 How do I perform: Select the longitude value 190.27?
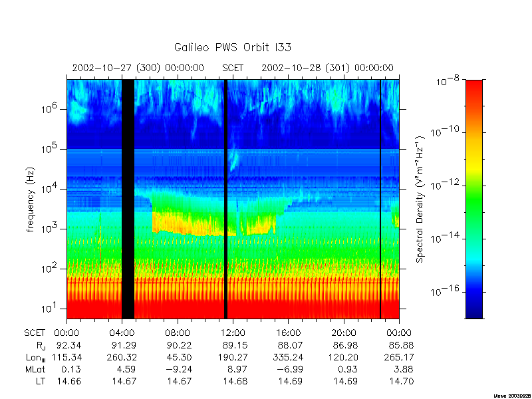tap(233, 357)
